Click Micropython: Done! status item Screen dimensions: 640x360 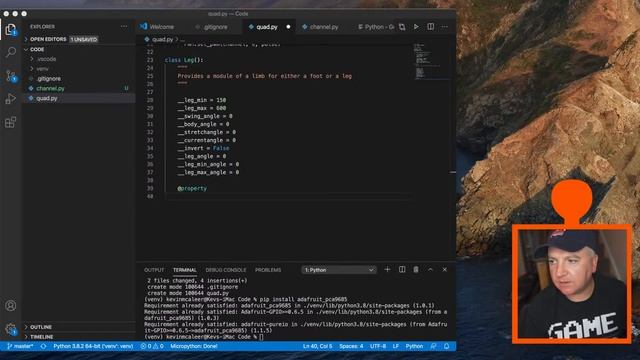click(194, 346)
